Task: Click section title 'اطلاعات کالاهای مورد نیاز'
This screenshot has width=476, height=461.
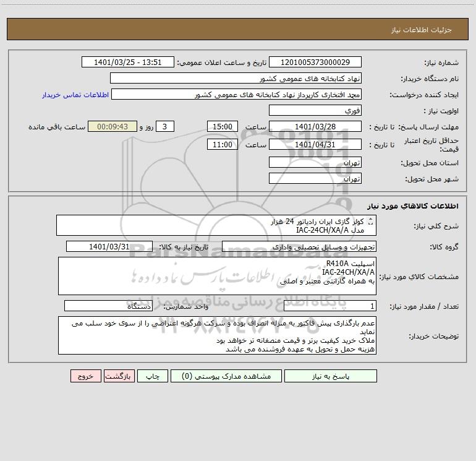Action: [413, 206]
